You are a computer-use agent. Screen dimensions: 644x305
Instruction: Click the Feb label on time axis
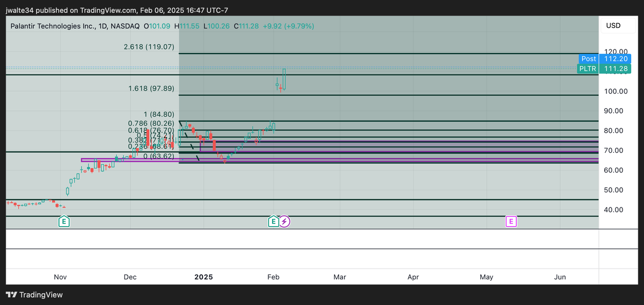click(x=273, y=277)
